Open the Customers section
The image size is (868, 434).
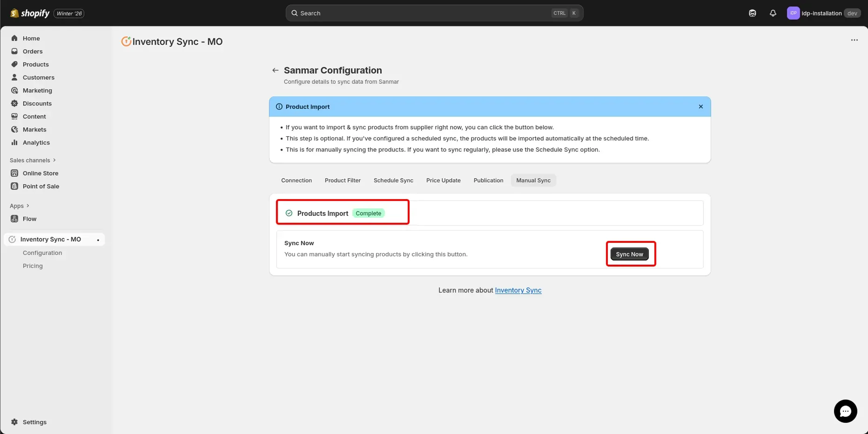click(38, 77)
